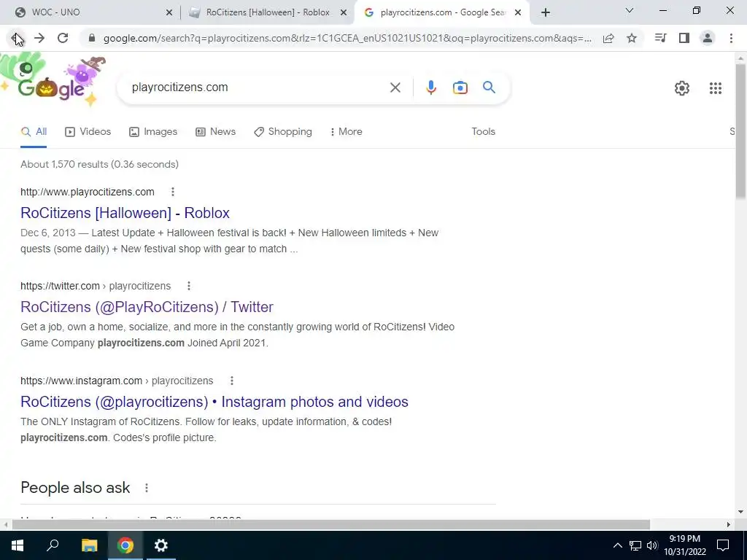The height and width of the screenshot is (560, 747).
Task: Open the tab search chevron in the title bar
Action: [630, 10]
